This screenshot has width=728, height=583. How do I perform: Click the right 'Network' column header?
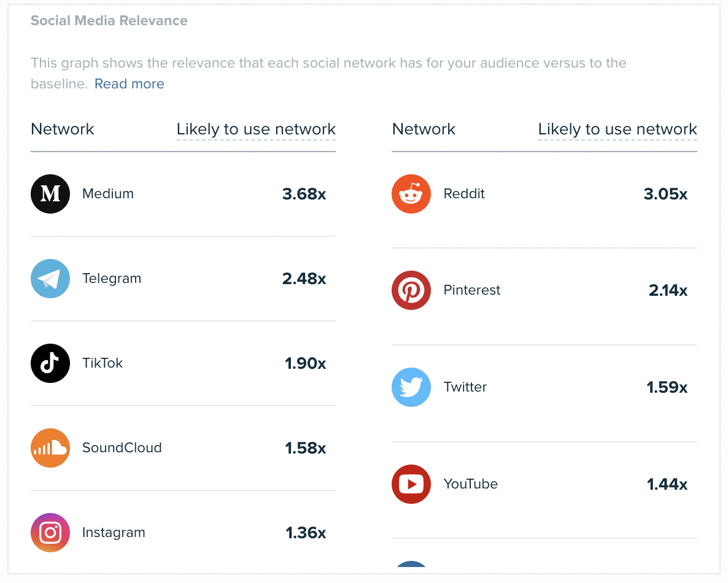424,129
